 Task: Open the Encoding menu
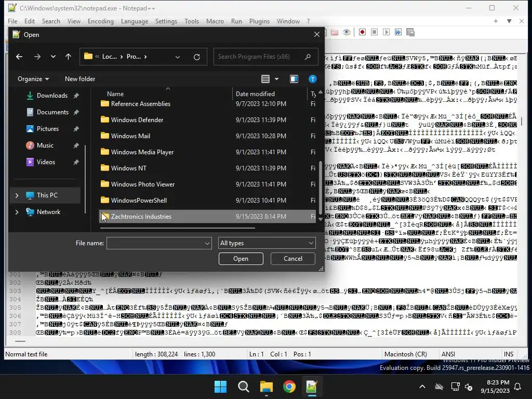coord(101,21)
